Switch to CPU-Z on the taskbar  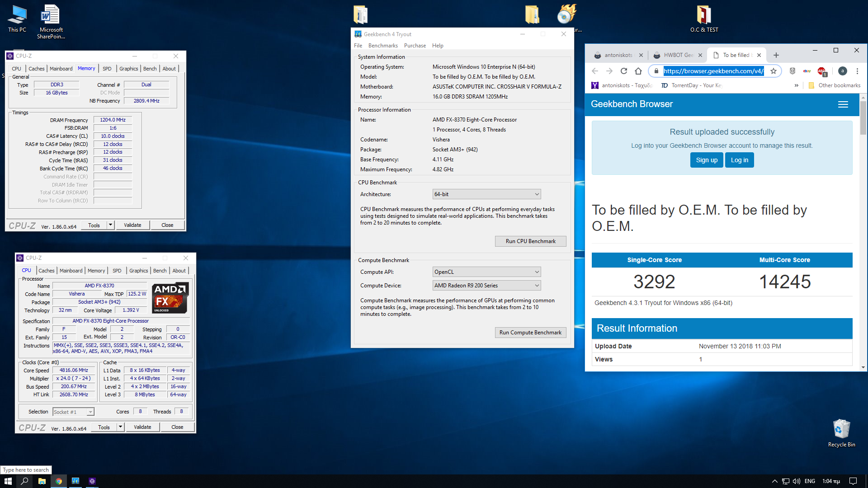(x=92, y=481)
